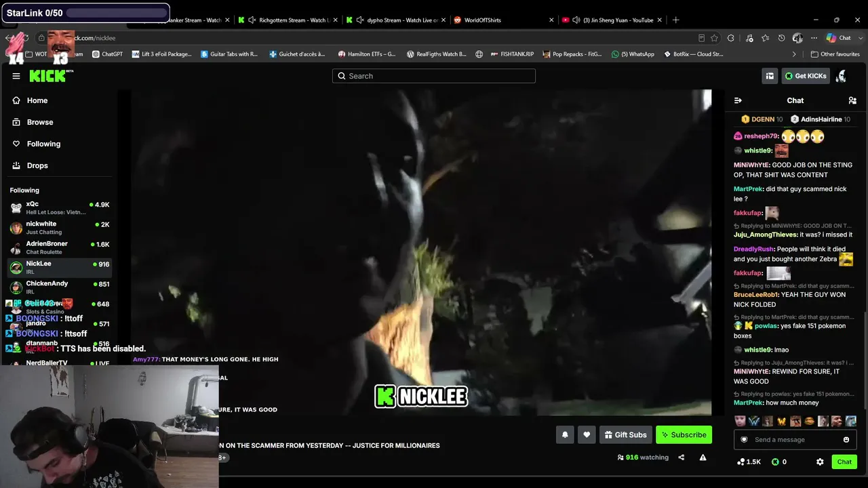Open Following in the sidebar
868x488 pixels.
click(x=43, y=144)
